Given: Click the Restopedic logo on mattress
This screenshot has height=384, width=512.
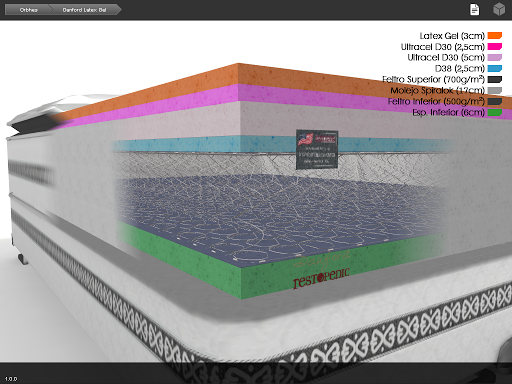Looking at the screenshot, I should [321, 278].
